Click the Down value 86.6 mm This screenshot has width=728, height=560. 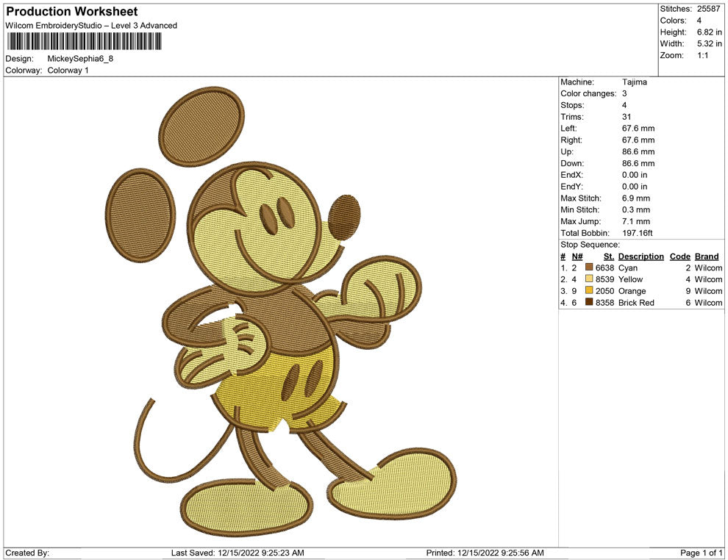(x=638, y=163)
